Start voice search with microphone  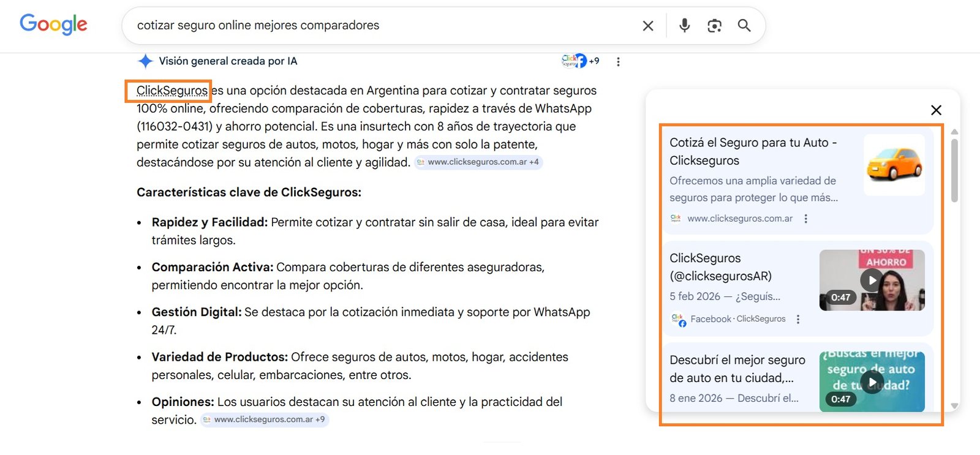click(x=684, y=25)
